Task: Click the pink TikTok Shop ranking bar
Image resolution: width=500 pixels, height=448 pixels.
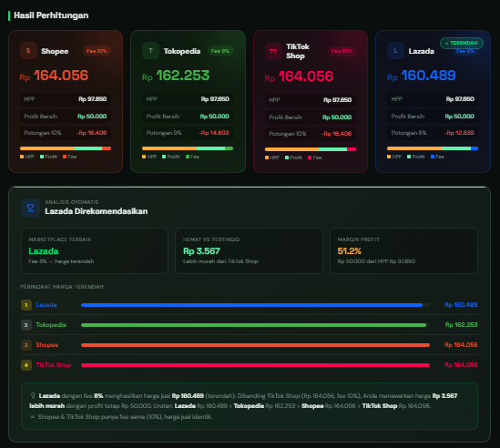Action: pyautogui.click(x=255, y=365)
